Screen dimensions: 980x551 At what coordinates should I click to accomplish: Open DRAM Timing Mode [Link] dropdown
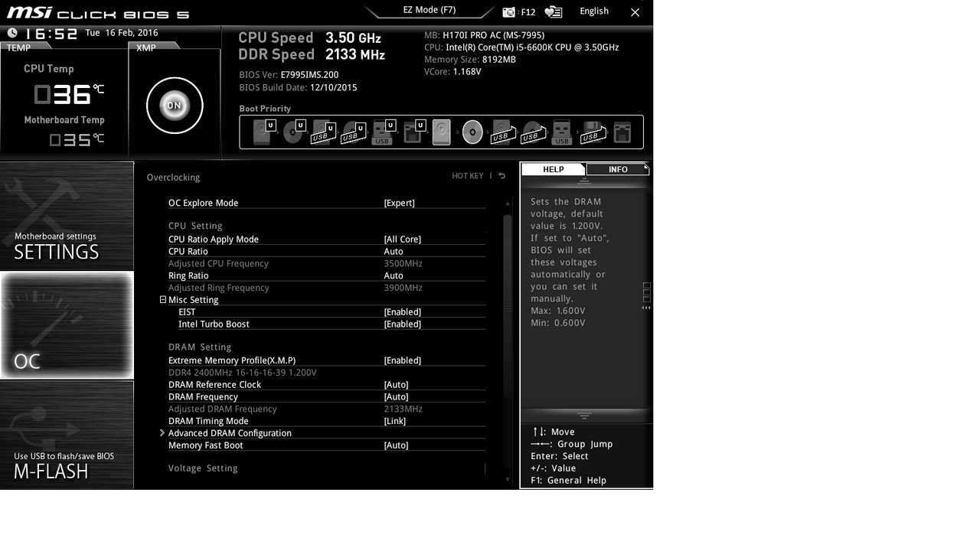click(394, 421)
